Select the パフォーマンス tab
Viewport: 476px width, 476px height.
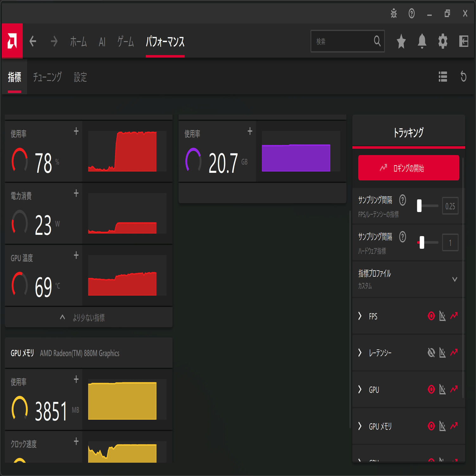pos(165,41)
